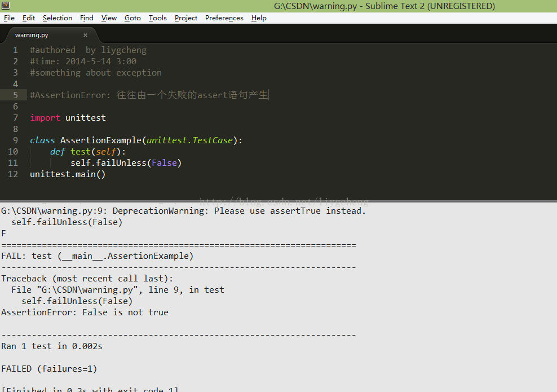
Task: Click the 'File "G:\CSDN\warning.py", line 9' output line
Action: coord(118,290)
